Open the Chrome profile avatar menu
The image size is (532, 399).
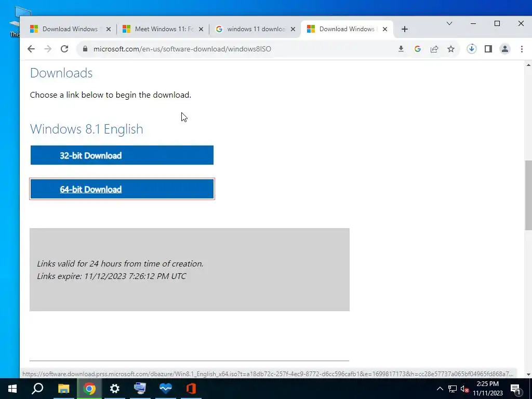click(x=505, y=49)
